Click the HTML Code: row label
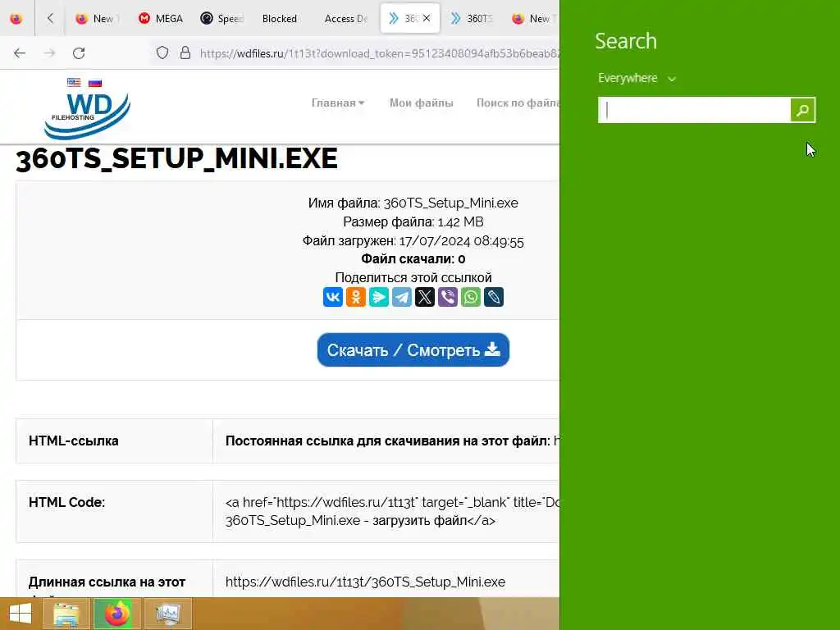The height and width of the screenshot is (630, 840). tap(66, 503)
